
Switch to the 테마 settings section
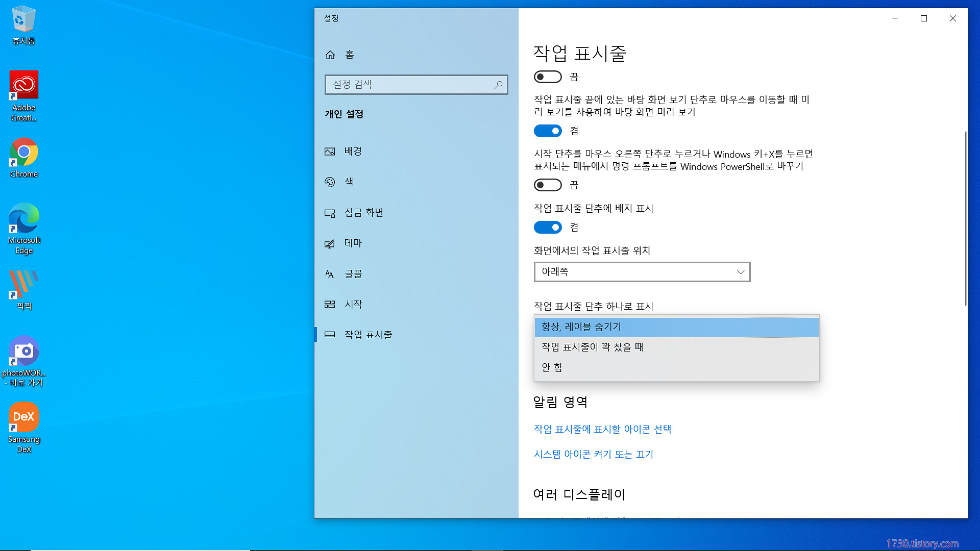[x=353, y=243]
